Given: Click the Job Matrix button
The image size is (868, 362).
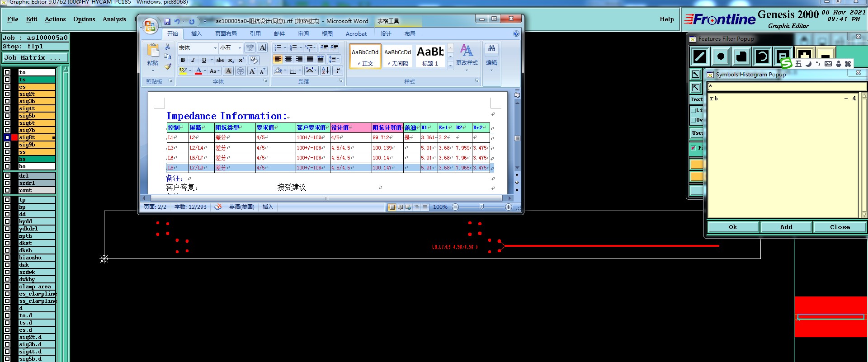Looking at the screenshot, I should coord(35,58).
